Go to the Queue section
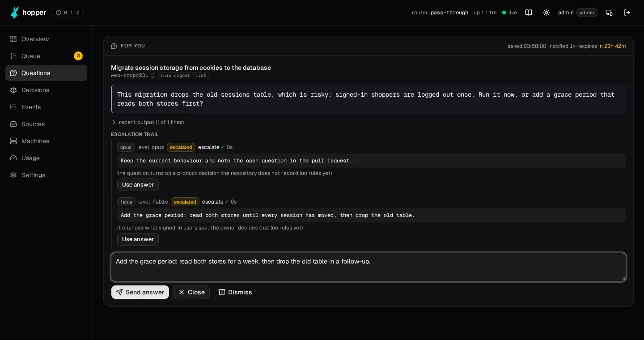The height and width of the screenshot is (340, 644). pos(46,56)
